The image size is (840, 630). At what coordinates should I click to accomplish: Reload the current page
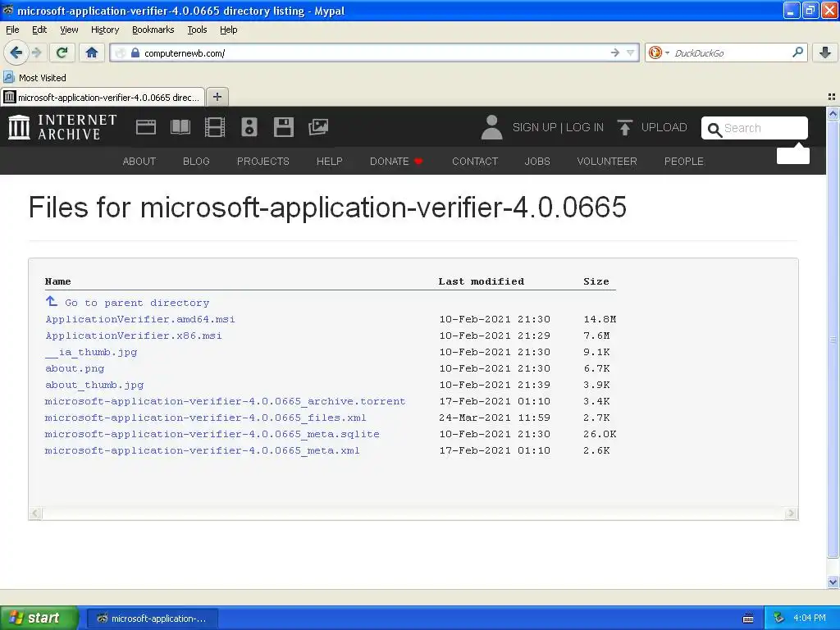tap(62, 52)
